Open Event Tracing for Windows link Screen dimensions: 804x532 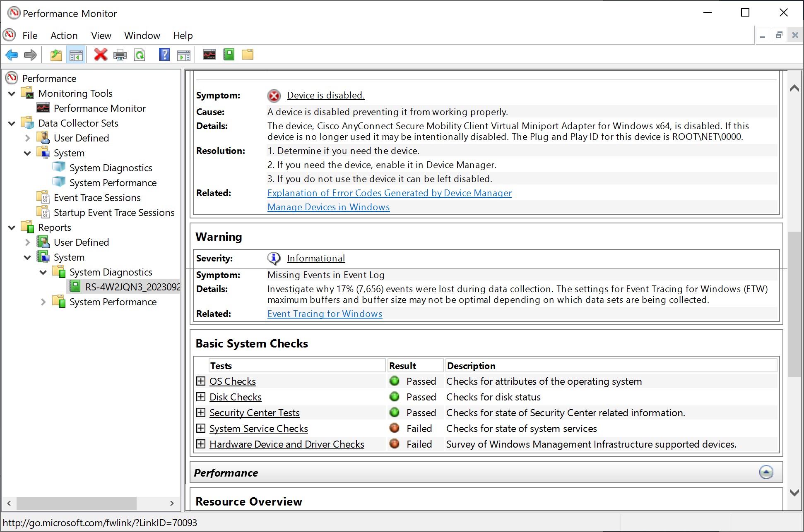click(325, 314)
